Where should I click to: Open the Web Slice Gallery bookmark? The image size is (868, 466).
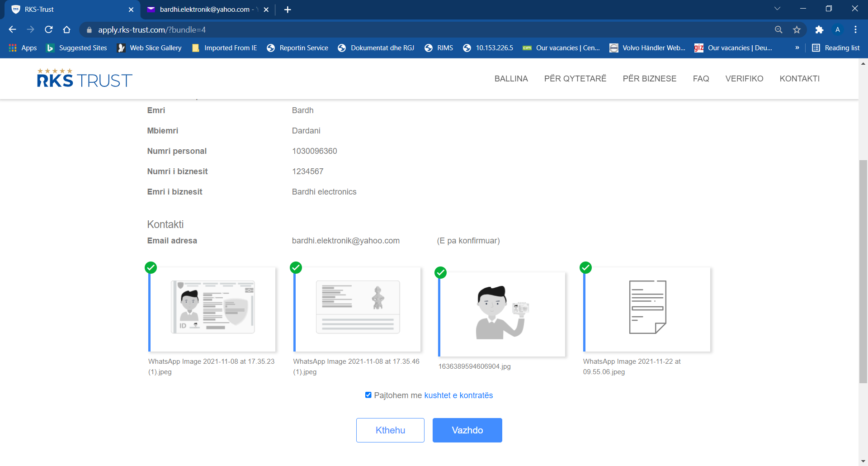pyautogui.click(x=149, y=48)
